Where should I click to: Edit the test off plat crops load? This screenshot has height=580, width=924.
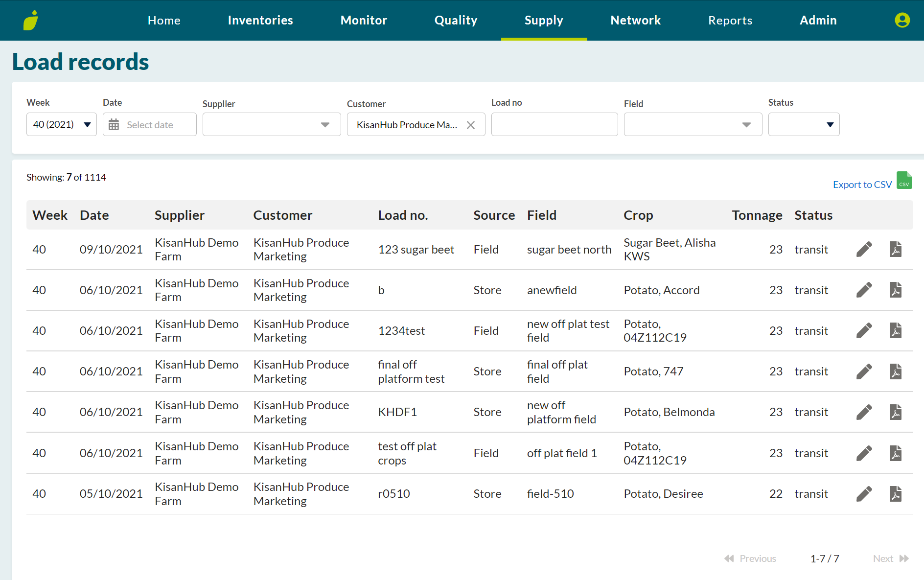tap(864, 453)
